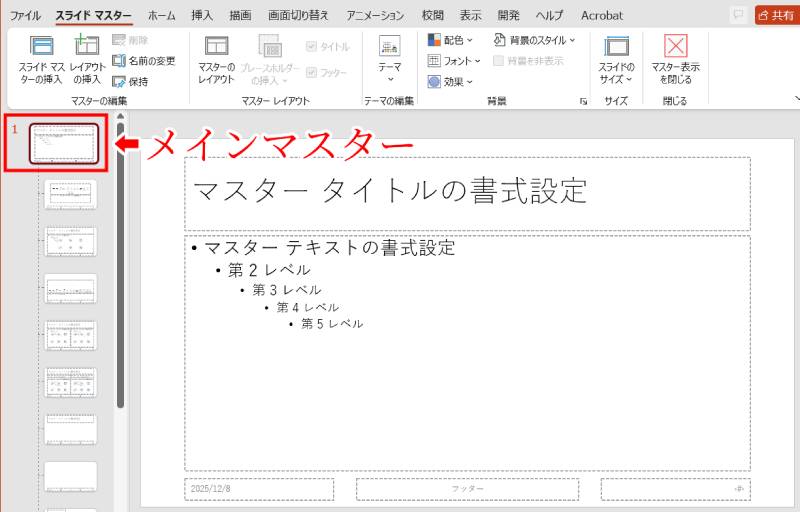
Task: Click the Share (共有) button
Action: [x=777, y=15]
